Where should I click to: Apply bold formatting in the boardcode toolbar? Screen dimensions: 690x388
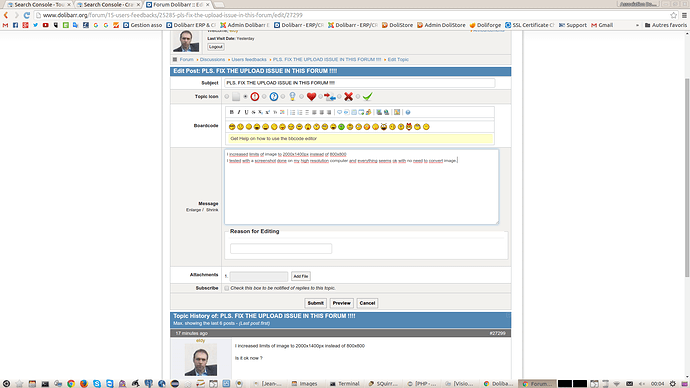[232, 112]
